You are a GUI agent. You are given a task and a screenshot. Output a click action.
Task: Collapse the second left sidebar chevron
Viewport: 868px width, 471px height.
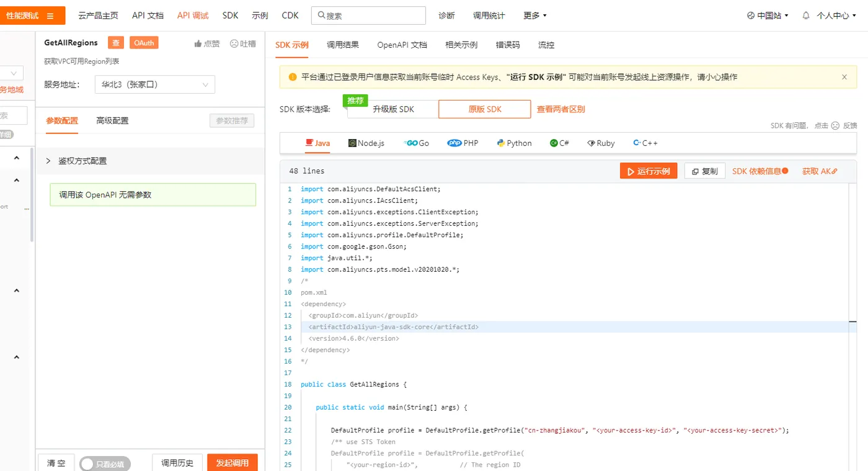coord(17,181)
